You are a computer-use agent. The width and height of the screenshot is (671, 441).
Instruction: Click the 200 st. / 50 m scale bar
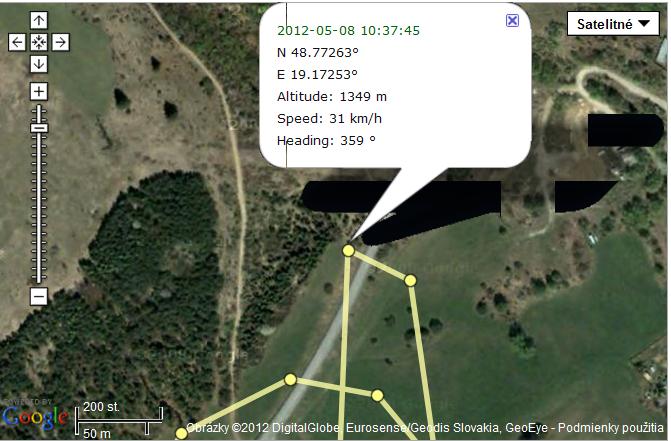(119, 421)
